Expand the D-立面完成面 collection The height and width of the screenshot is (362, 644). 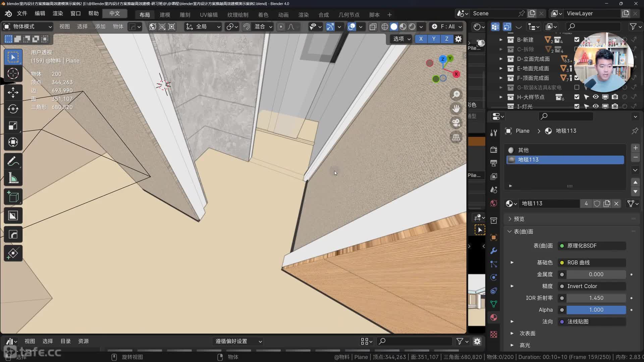(501, 59)
